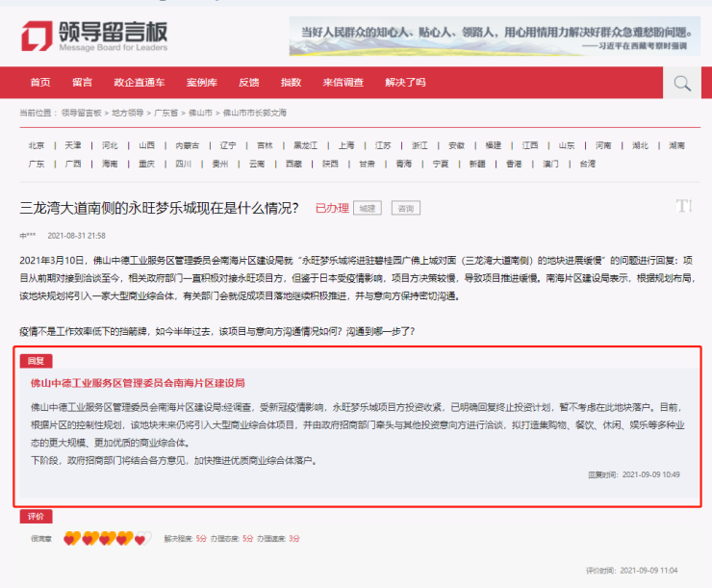Click the red 评价 label tag
The width and height of the screenshot is (712, 588).
[36, 517]
